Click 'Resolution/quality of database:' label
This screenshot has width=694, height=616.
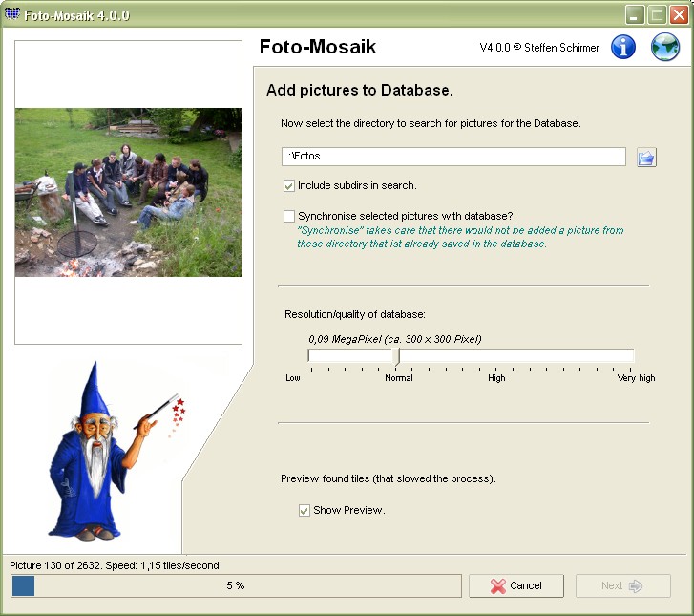pyautogui.click(x=355, y=314)
